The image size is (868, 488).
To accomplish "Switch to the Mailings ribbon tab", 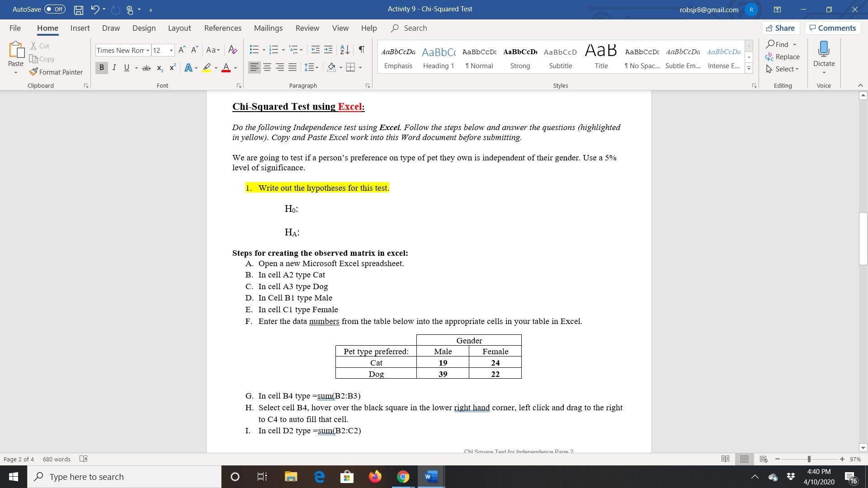I will [268, 28].
